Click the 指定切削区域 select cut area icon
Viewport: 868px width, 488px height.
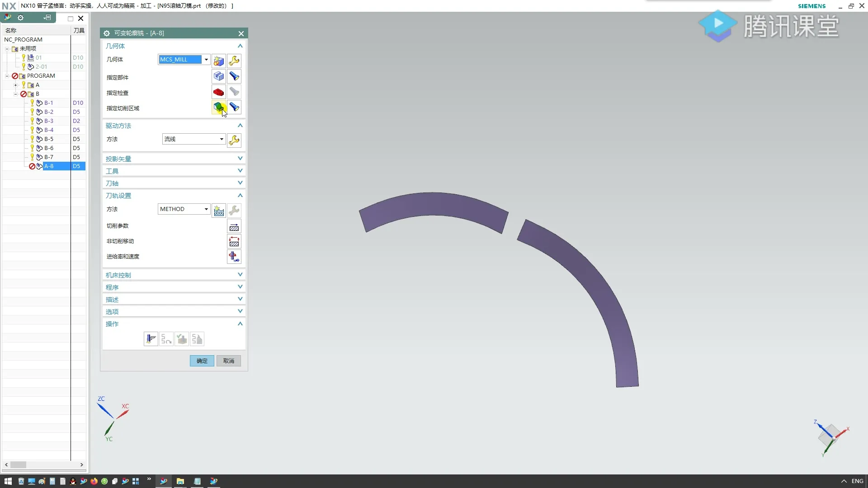pos(219,108)
